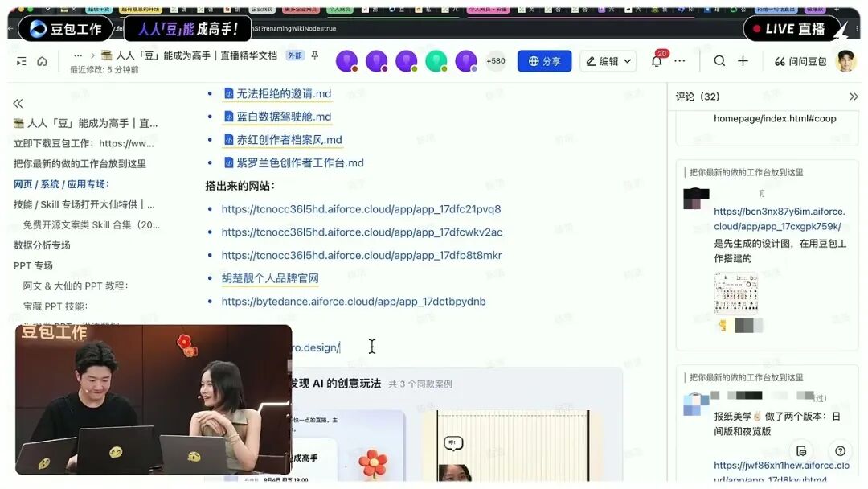This screenshot has width=868, height=489.
Task: Select 网页 / 系统 / 应用专场 outline item
Action: pos(61,184)
